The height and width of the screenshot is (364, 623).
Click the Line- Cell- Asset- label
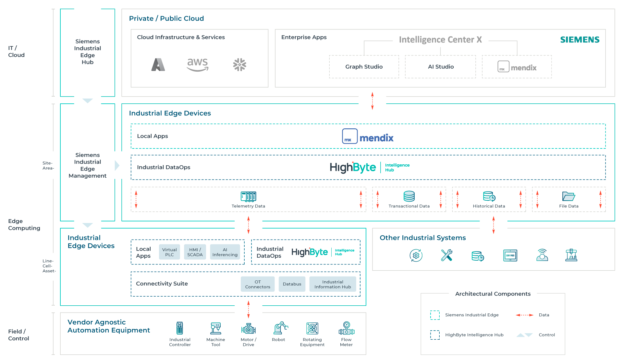49,266
